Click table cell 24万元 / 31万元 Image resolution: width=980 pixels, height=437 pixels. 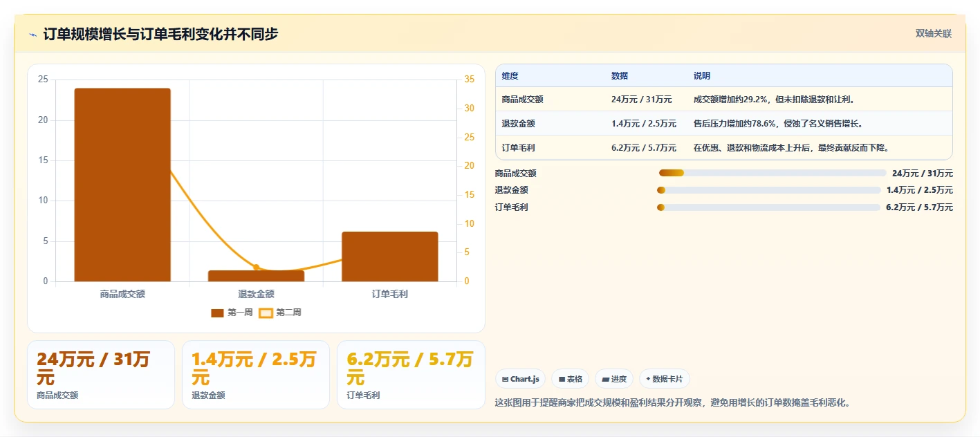coord(641,100)
